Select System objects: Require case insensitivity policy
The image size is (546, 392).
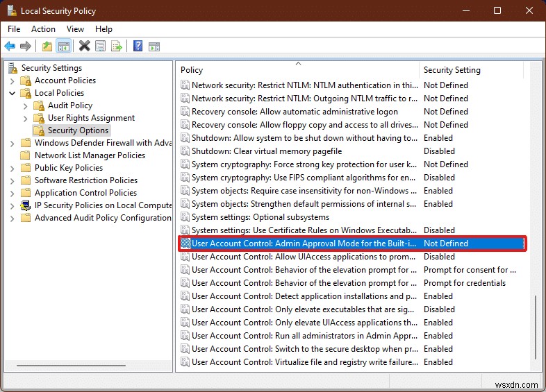352,191
